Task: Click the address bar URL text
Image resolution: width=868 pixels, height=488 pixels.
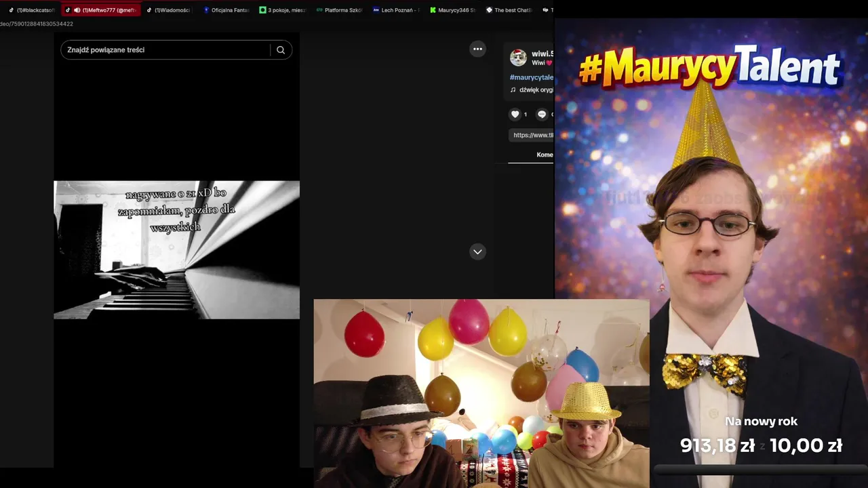Action: [37, 24]
